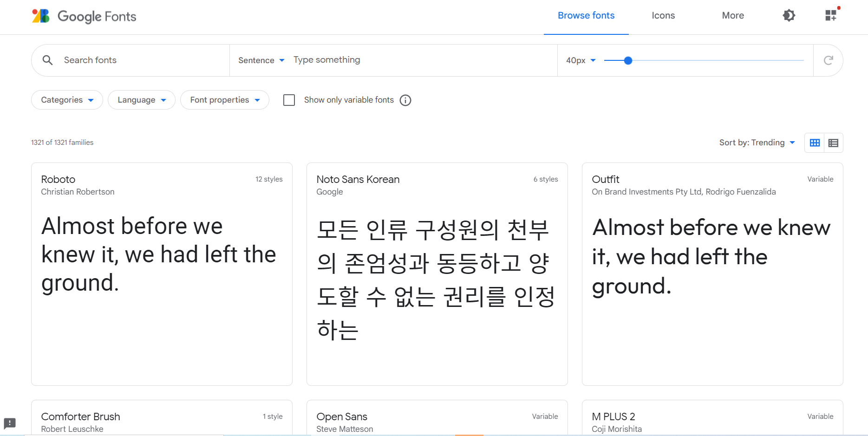Click the font size slider handle

(628, 60)
